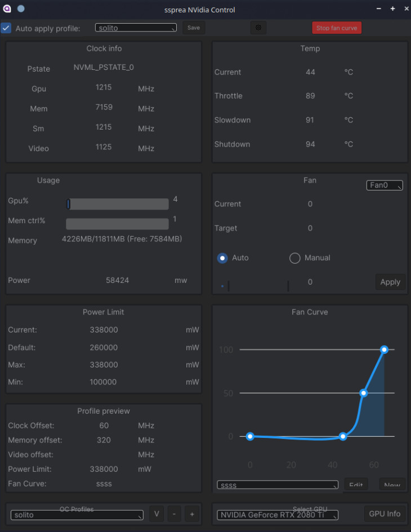Click the fan curve point at 100 percent
The image size is (411, 532).
pos(384,349)
